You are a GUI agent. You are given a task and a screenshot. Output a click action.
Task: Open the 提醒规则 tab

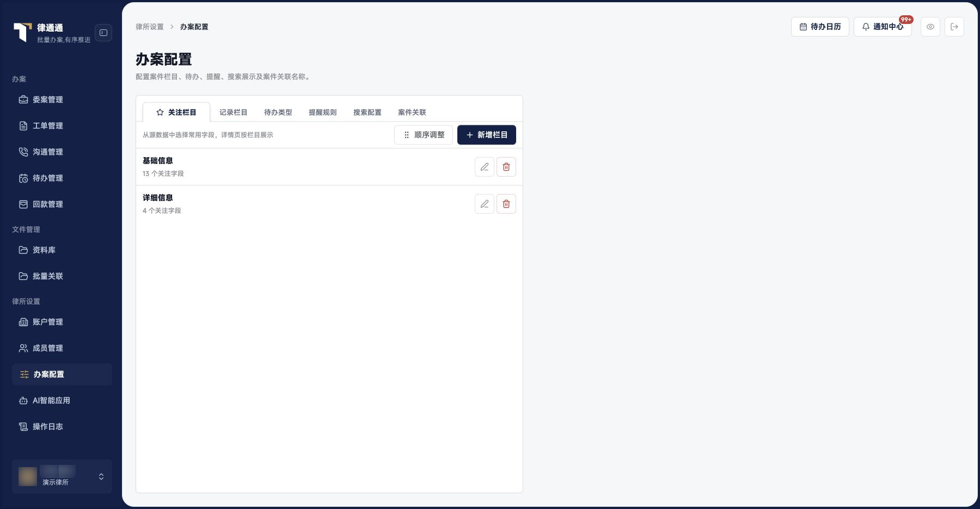coord(323,112)
